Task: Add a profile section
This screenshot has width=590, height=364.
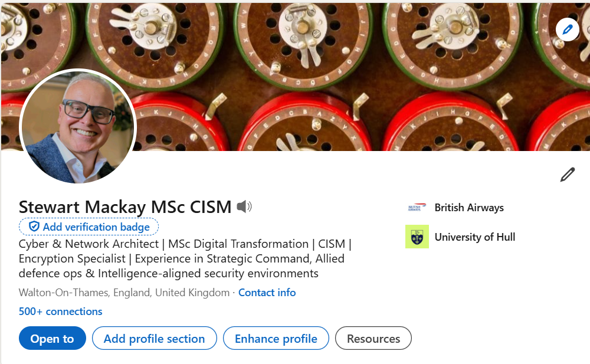Action: (x=154, y=338)
